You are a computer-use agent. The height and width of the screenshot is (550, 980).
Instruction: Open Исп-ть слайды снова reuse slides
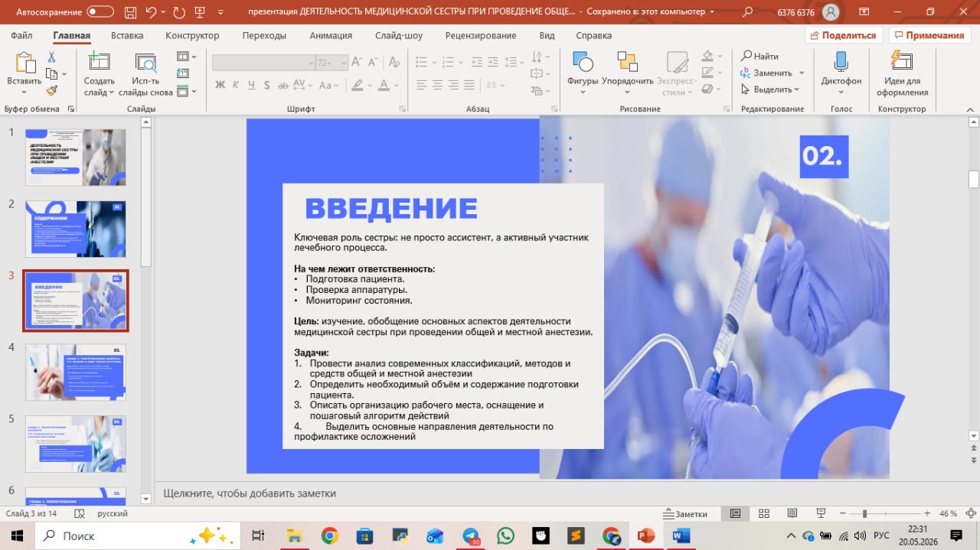coord(145,75)
